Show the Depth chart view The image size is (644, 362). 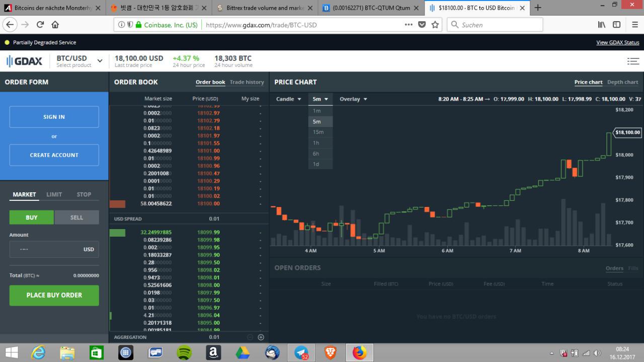[x=622, y=82]
